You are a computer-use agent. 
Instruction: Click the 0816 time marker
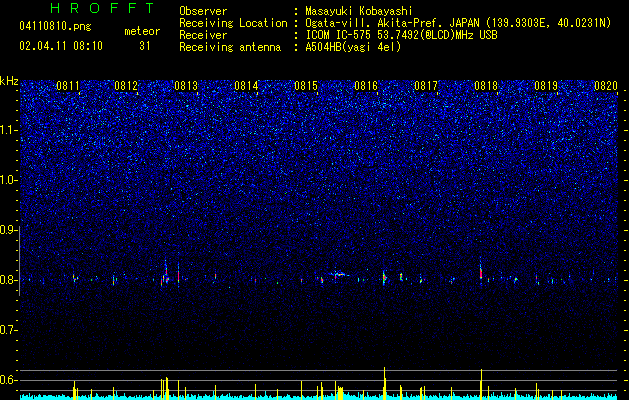[366, 86]
